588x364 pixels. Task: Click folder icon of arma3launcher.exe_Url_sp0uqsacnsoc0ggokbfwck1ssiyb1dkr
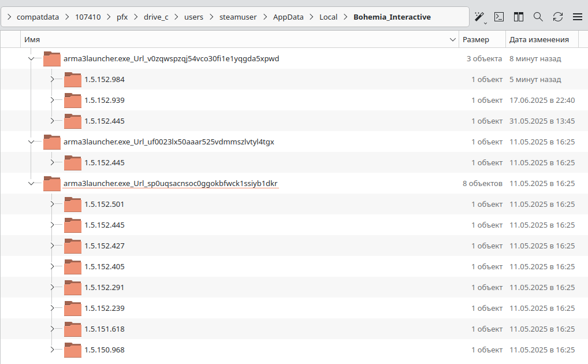click(x=52, y=184)
